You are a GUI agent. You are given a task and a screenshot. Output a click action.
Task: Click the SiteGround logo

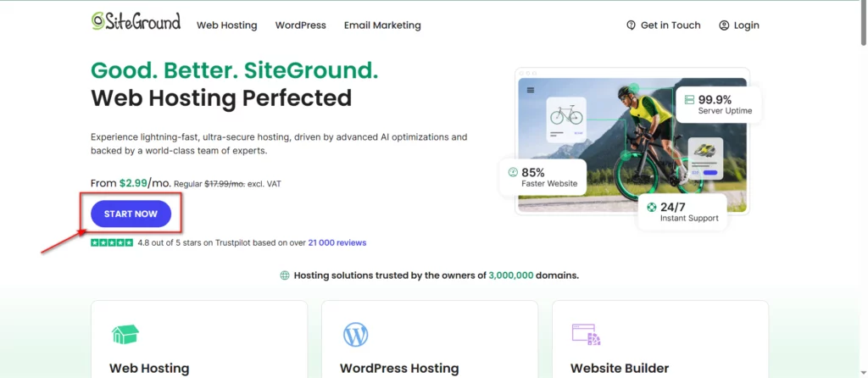136,21
